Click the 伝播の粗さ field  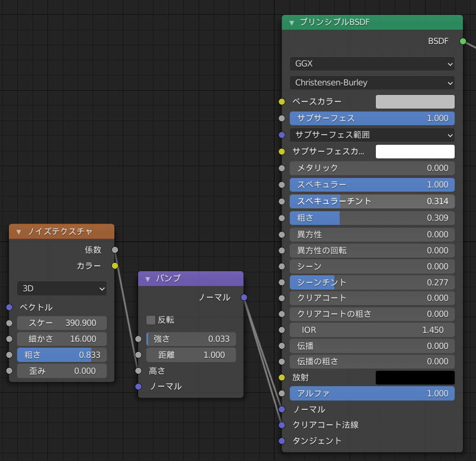pos(372,362)
